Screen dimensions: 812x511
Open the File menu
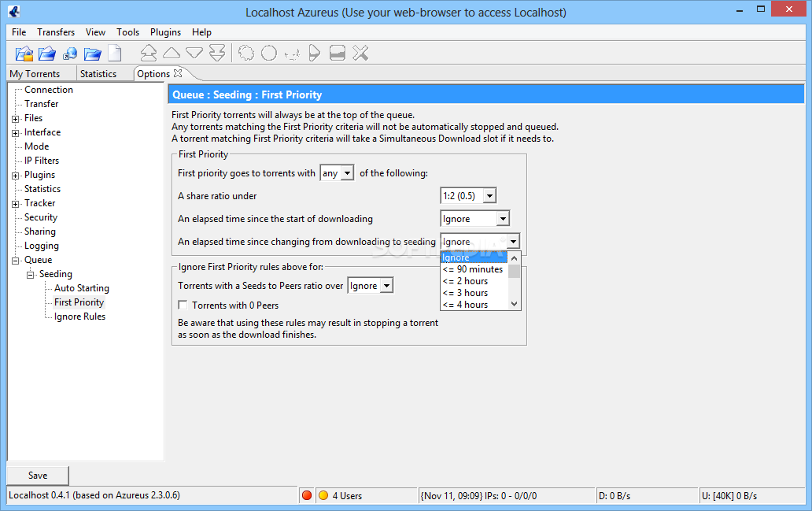(19, 32)
